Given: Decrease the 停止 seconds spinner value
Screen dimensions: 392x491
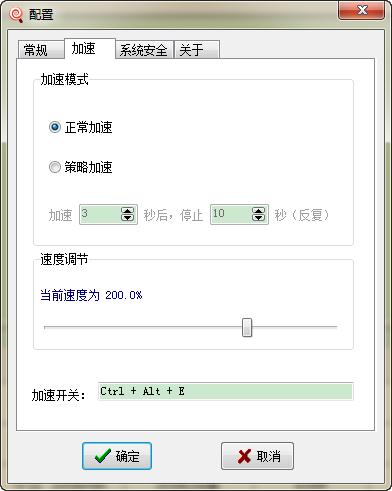Looking at the screenshot, I should 259,218.
